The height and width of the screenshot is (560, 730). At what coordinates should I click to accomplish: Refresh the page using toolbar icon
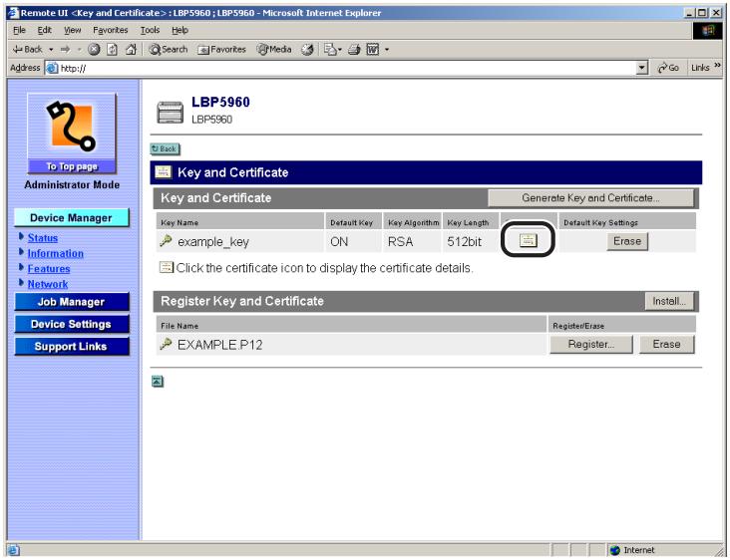113,49
